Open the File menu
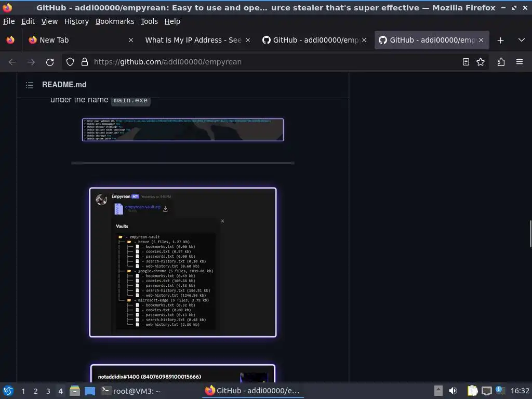 (9, 21)
